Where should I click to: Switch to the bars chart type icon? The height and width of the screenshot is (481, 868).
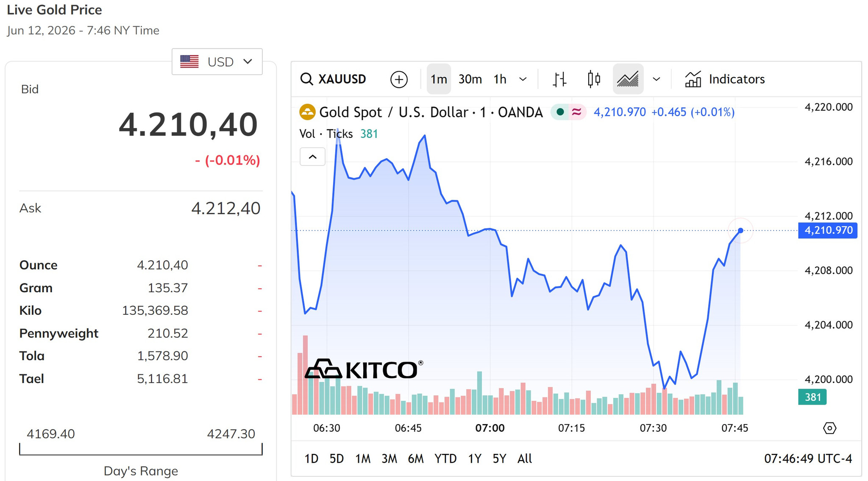[x=559, y=79]
